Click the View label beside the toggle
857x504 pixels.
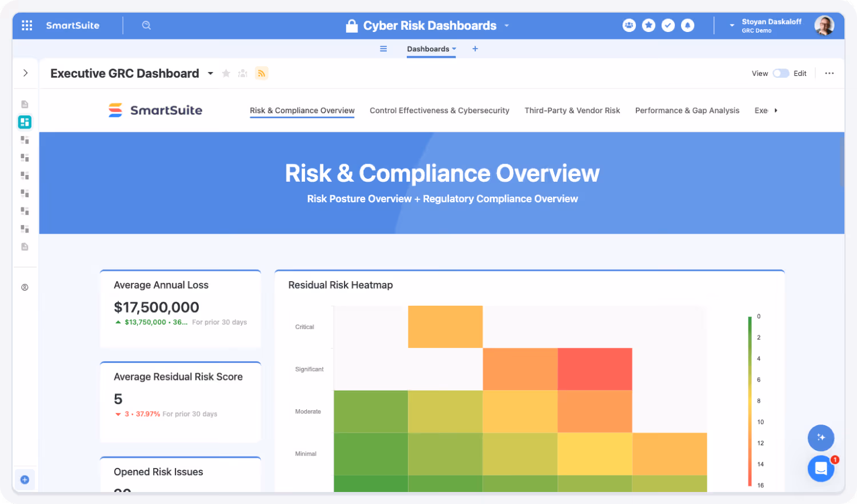(760, 73)
